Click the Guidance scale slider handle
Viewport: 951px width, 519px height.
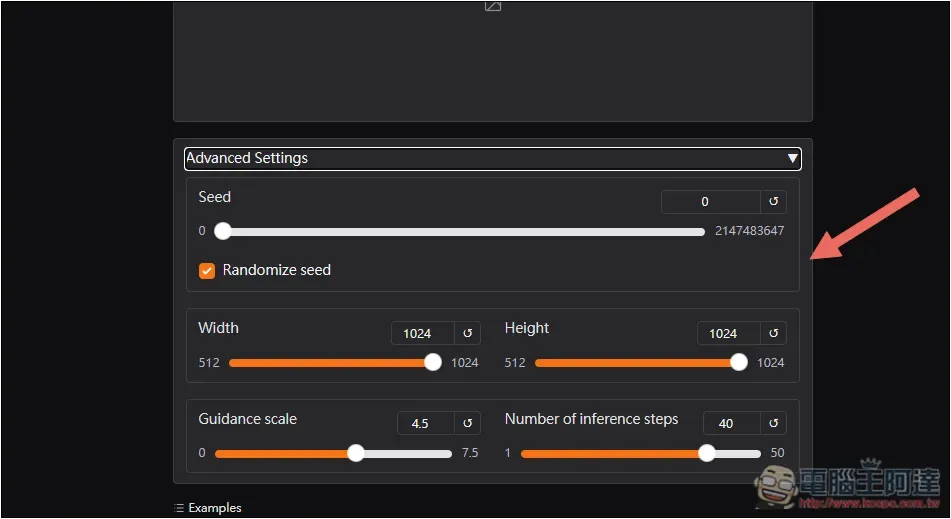(x=356, y=453)
